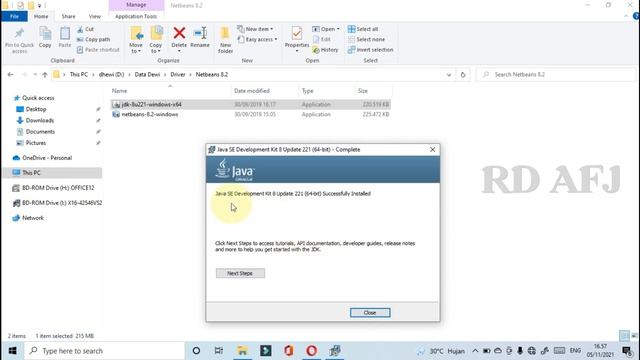Click Copy path in ribbon
The width and height of the screenshot is (640, 360).
(93, 40)
